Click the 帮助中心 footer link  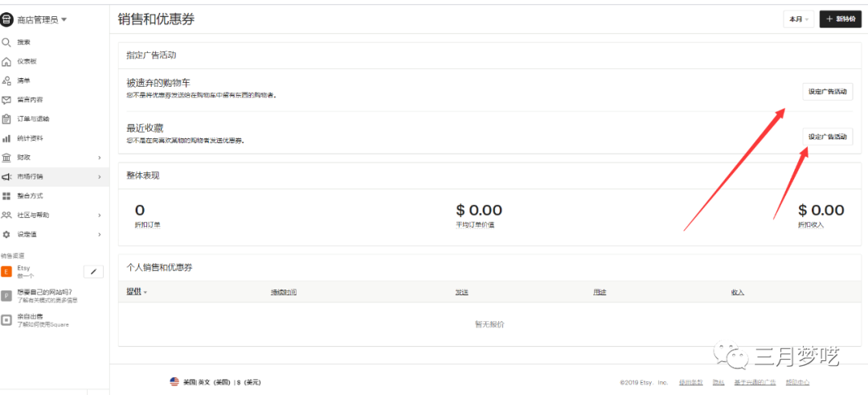point(797,382)
